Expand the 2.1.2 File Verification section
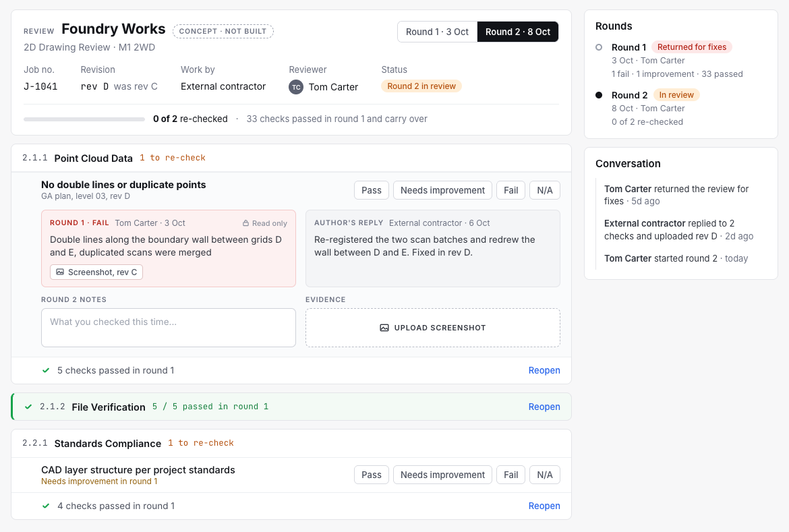789x532 pixels. click(x=292, y=407)
